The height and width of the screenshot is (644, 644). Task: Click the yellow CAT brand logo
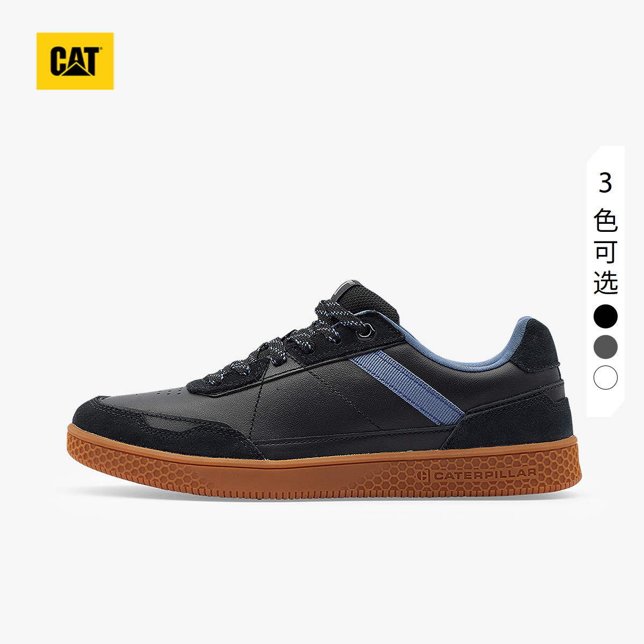click(75, 61)
